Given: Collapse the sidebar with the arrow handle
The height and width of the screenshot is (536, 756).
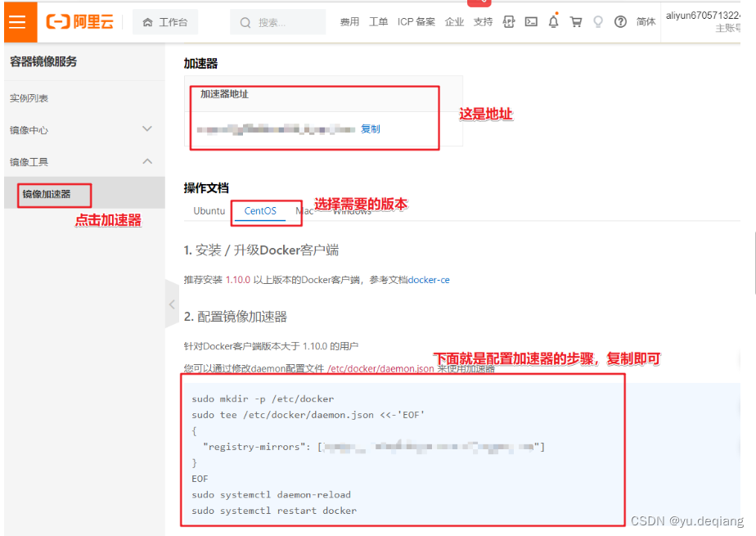Looking at the screenshot, I should 172,304.
